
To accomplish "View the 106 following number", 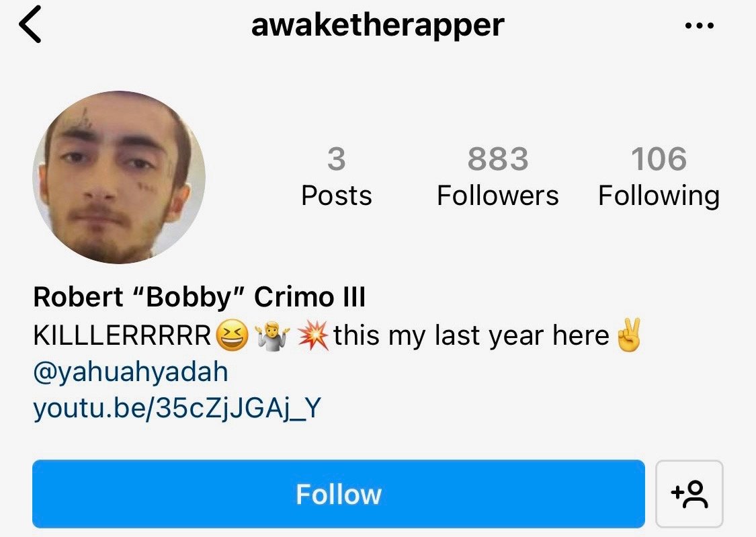I will (659, 159).
